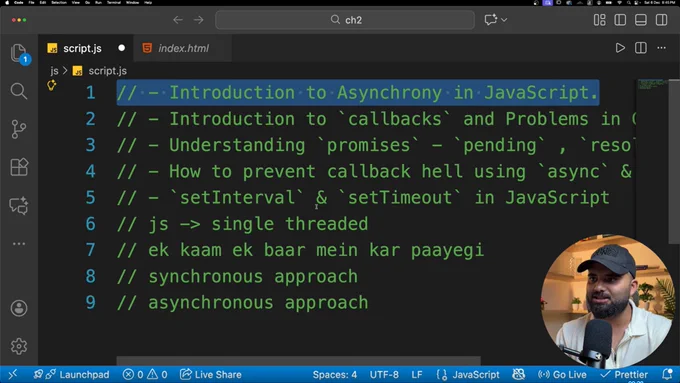Click Copilot status icon in status bar
Image resolution: width=680 pixels, height=383 pixels.
(519, 374)
